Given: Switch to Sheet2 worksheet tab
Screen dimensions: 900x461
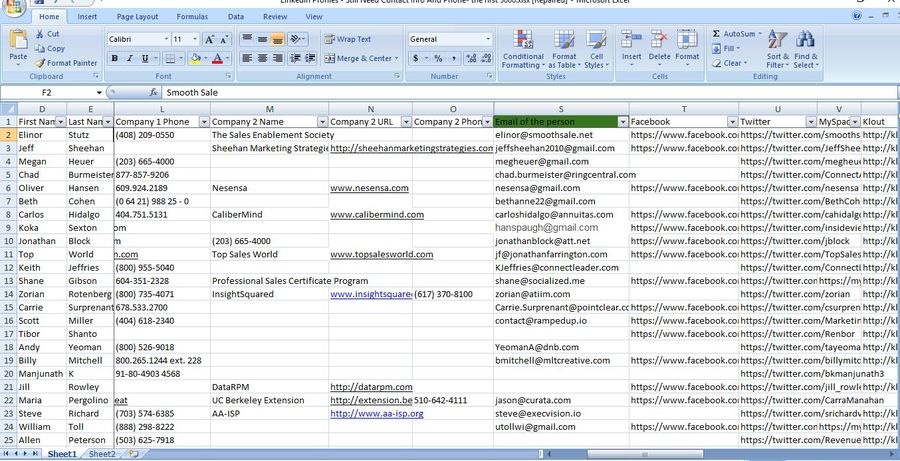Looking at the screenshot, I should (x=102, y=454).
